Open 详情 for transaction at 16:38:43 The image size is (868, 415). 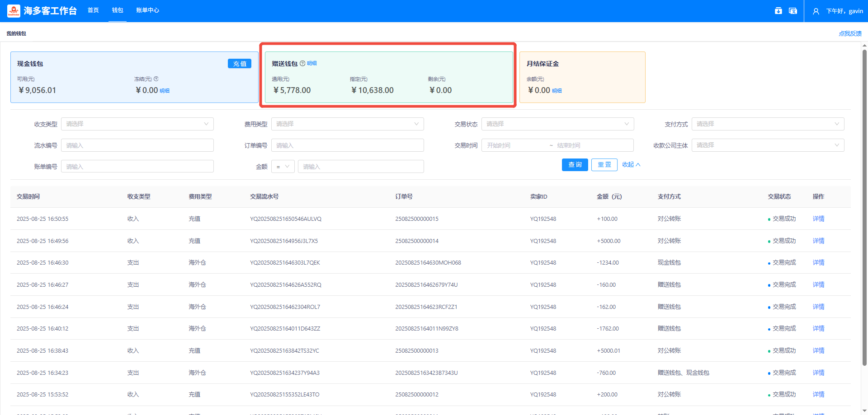point(818,351)
